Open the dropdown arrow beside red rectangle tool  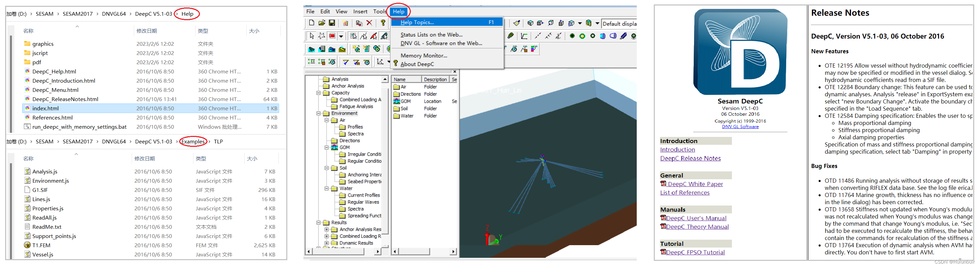pos(341,36)
